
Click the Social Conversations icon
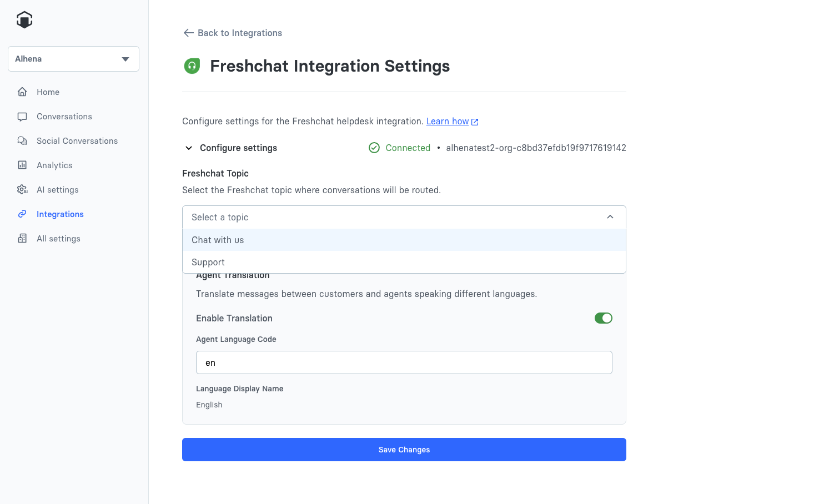22,141
